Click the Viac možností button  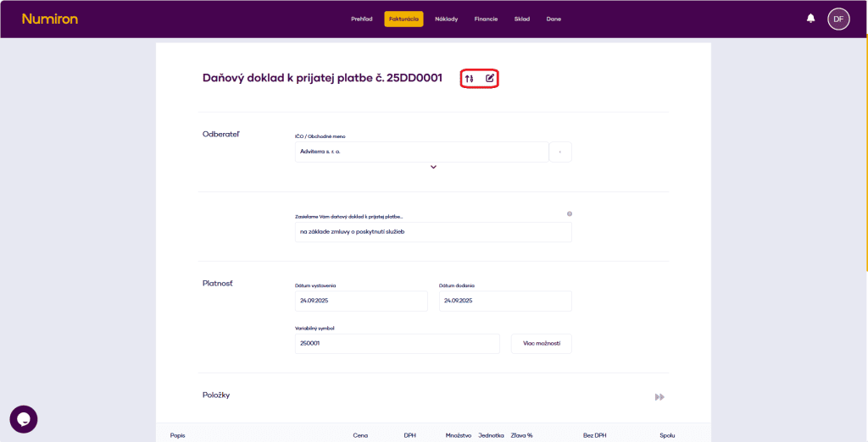[x=541, y=344]
